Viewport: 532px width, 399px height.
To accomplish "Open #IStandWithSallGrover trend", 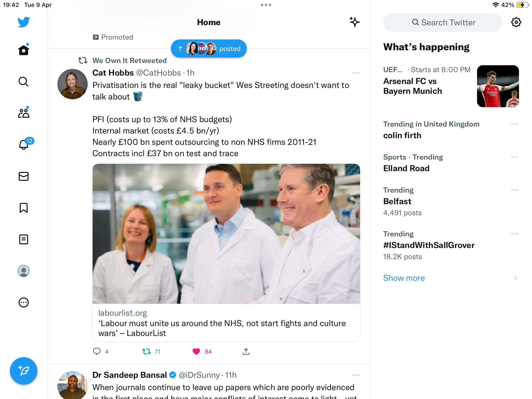I will click(429, 245).
